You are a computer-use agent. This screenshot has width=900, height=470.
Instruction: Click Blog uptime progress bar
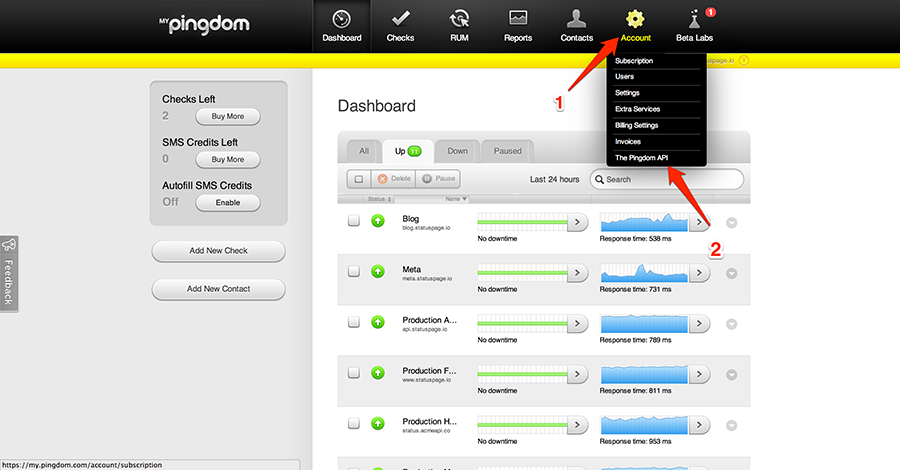click(x=522, y=222)
